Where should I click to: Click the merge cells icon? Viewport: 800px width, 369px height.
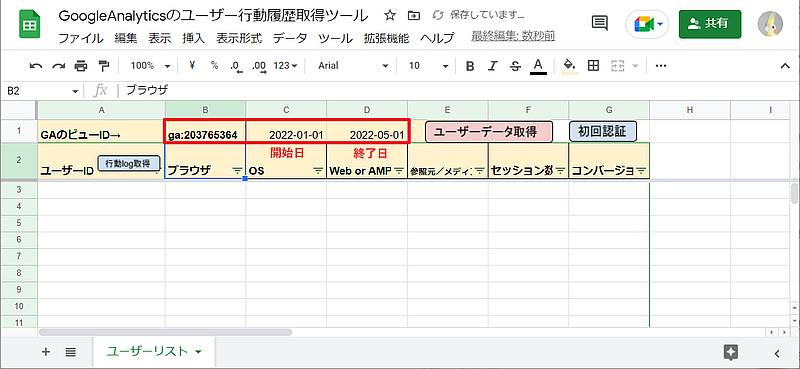(618, 65)
